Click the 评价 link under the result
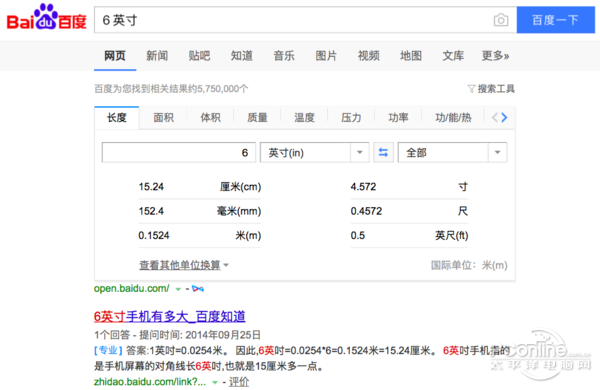Image resolution: width=600 pixels, height=390 pixels. point(239,382)
